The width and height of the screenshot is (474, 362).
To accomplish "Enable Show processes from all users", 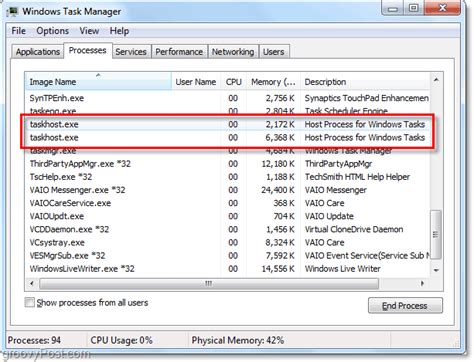I will (29, 303).
